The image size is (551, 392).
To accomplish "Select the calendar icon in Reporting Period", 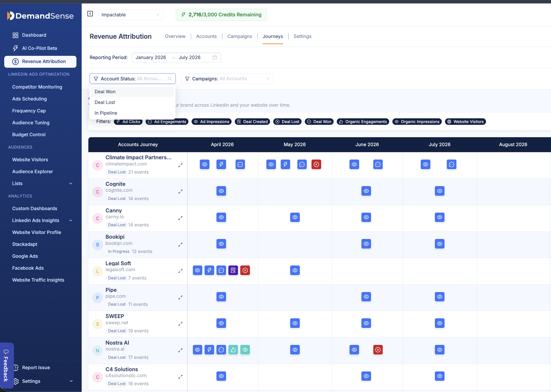I will [215, 58].
